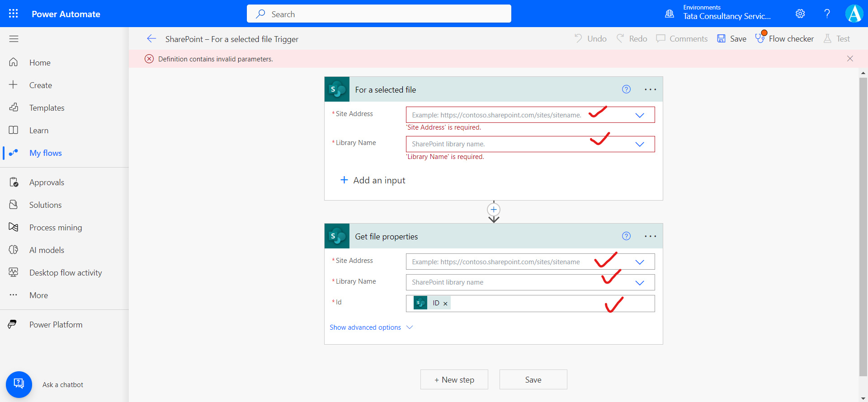Expand trigger Library Name dropdown
The height and width of the screenshot is (402, 868).
pos(640,144)
